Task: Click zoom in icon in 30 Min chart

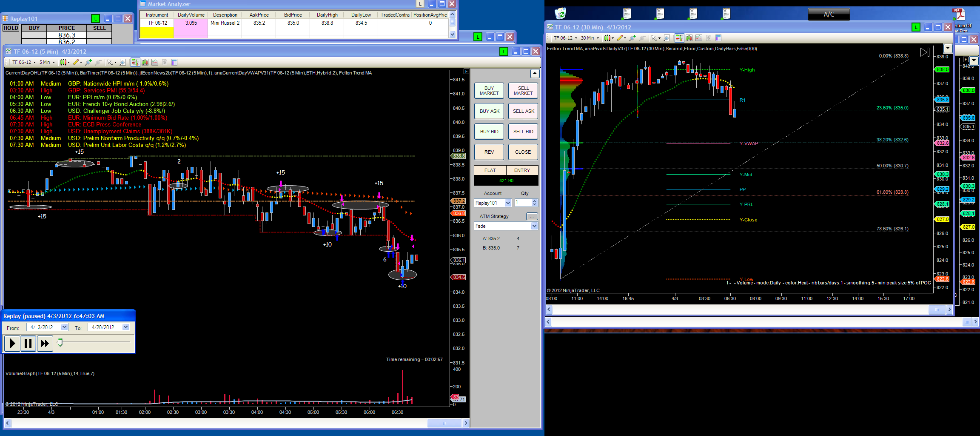Action: (x=632, y=38)
